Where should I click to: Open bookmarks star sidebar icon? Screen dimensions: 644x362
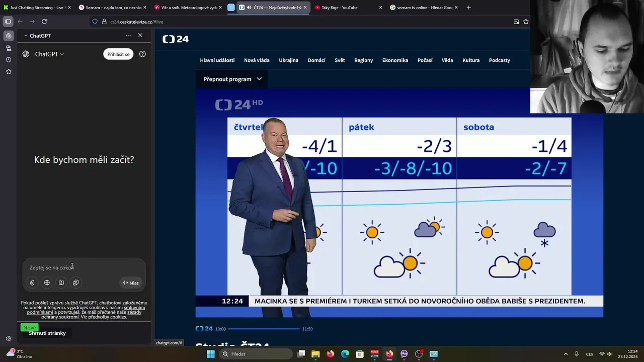(9, 71)
